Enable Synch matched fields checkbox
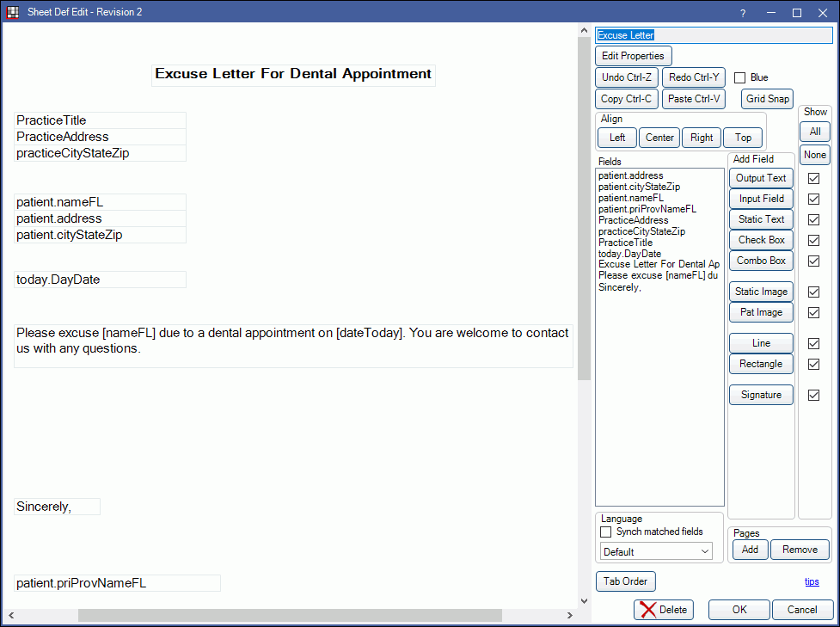Viewport: 840px width, 627px height. click(606, 532)
